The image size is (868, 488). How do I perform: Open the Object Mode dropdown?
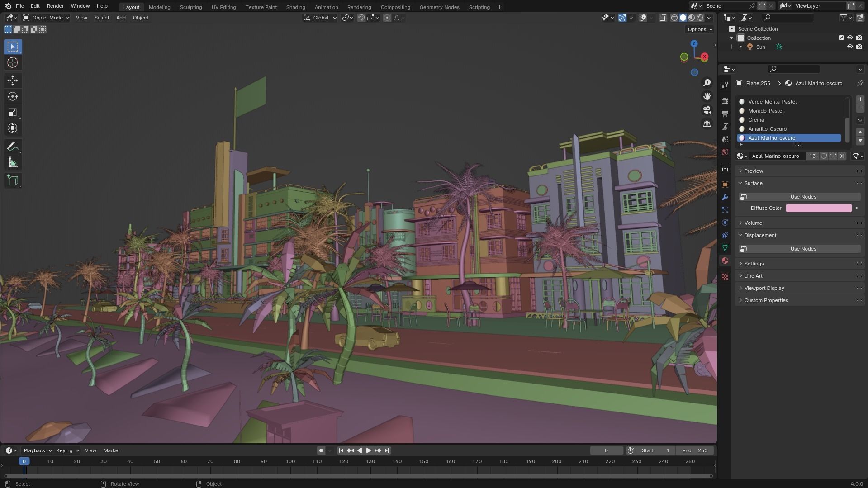coord(46,18)
